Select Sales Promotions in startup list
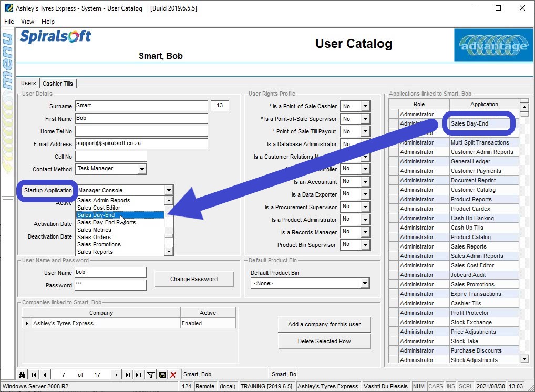 pyautogui.click(x=120, y=245)
